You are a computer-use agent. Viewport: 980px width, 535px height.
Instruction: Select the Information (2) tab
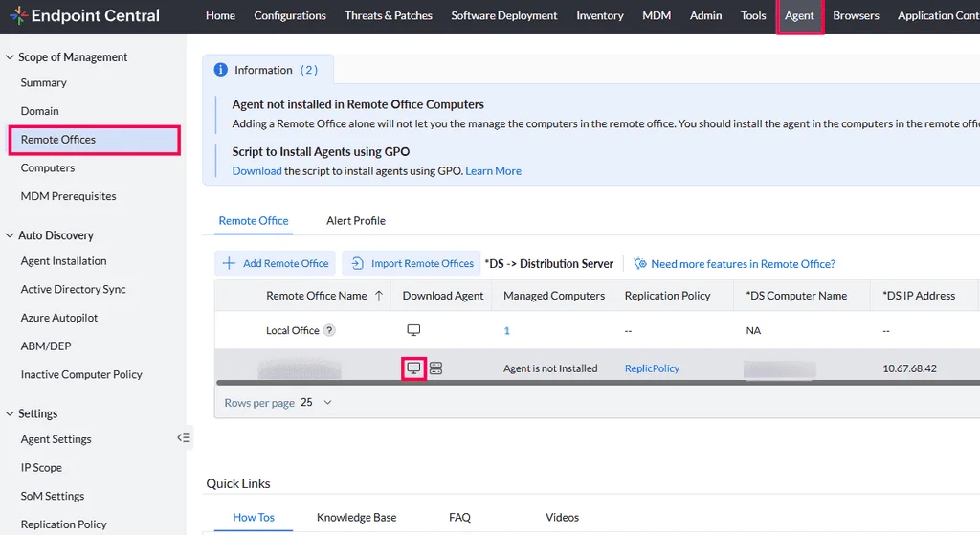coord(268,69)
